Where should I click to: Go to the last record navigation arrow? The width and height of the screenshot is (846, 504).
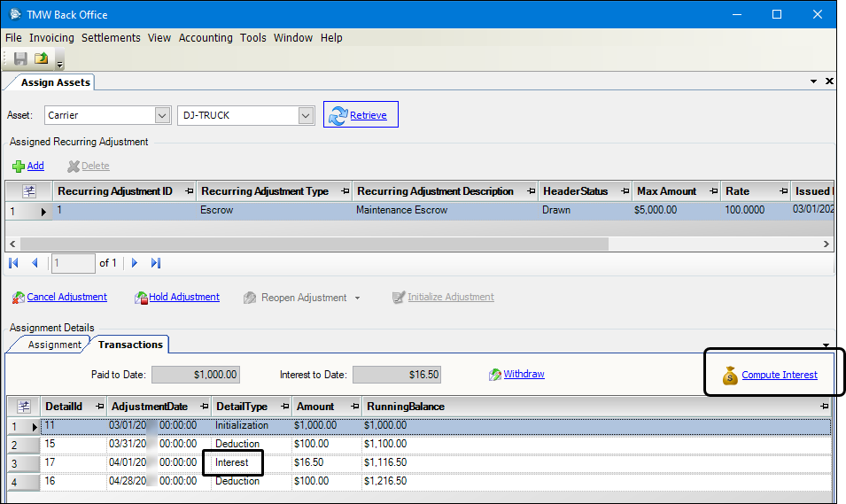click(156, 263)
